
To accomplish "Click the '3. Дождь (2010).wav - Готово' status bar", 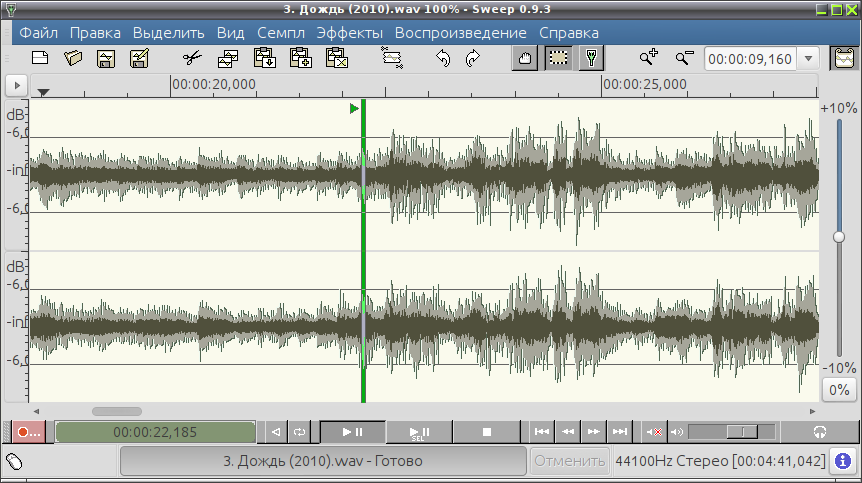I will click(x=323, y=461).
